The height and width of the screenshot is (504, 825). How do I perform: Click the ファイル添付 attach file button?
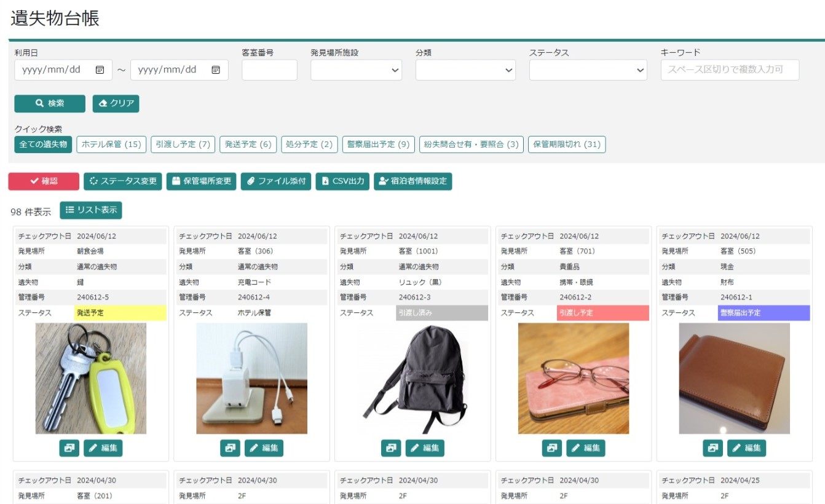pyautogui.click(x=275, y=181)
